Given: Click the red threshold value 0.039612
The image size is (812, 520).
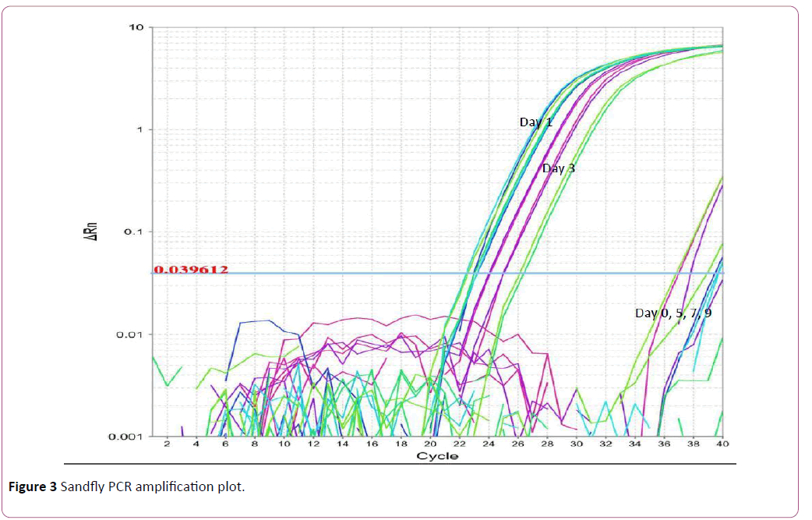Looking at the screenshot, I should coord(191,270).
